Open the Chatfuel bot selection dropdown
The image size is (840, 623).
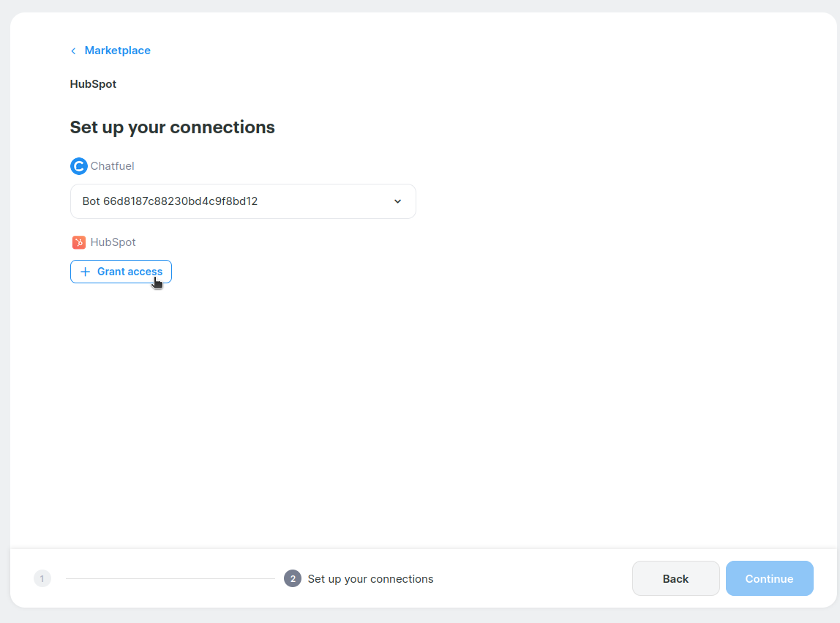(x=243, y=201)
